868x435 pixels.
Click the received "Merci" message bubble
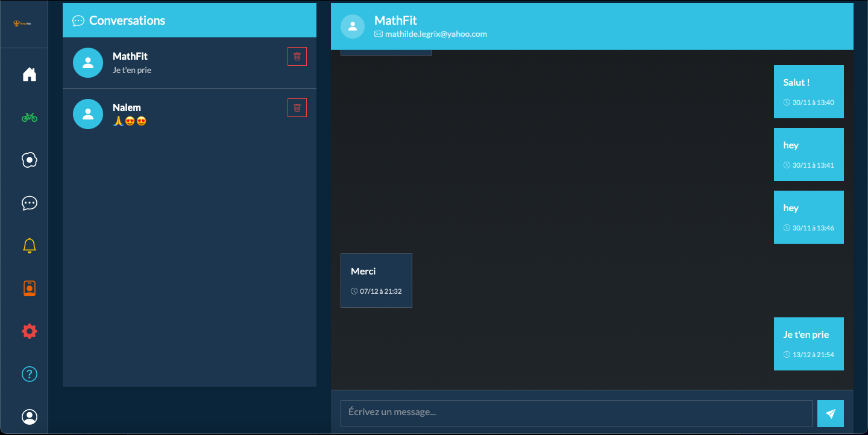pos(376,281)
